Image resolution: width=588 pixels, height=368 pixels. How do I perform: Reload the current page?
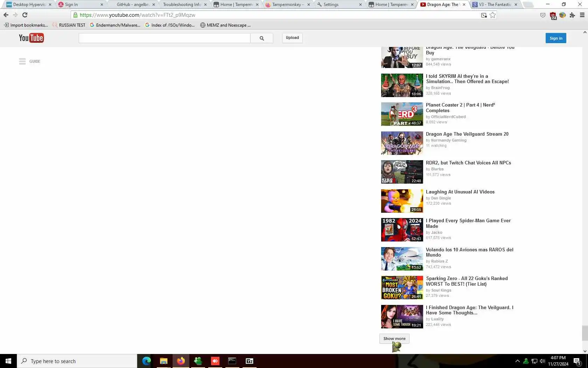click(x=25, y=15)
